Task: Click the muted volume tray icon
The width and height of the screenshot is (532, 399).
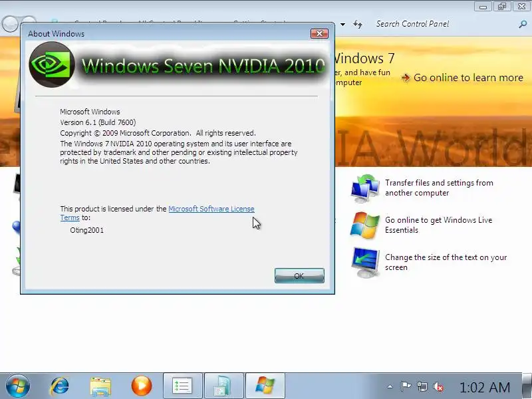Action: pyautogui.click(x=438, y=386)
